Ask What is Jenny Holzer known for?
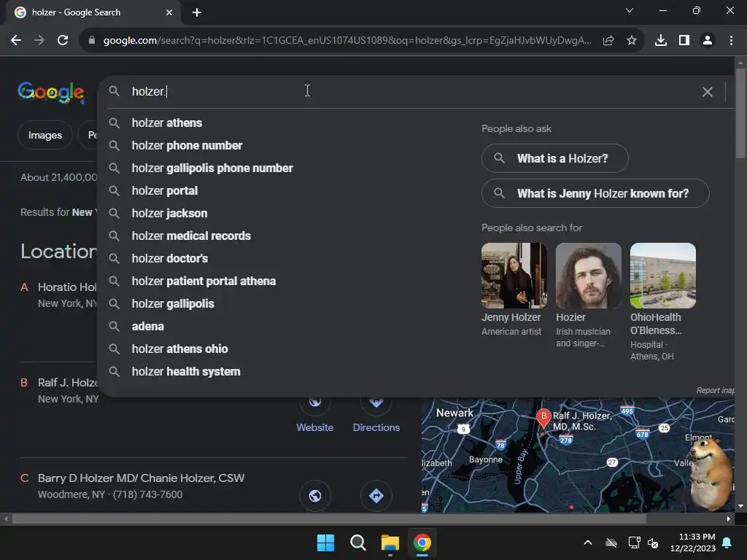This screenshot has width=747, height=560. (595, 193)
